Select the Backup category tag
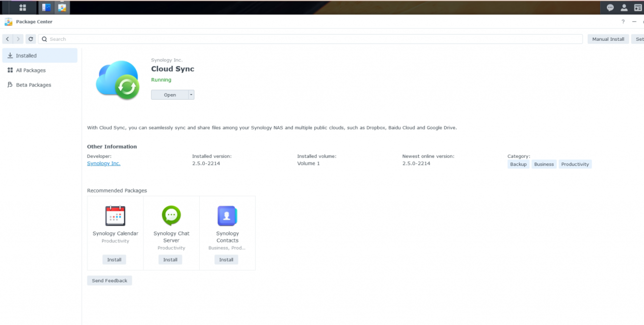This screenshot has height=325, width=644. pos(518,164)
